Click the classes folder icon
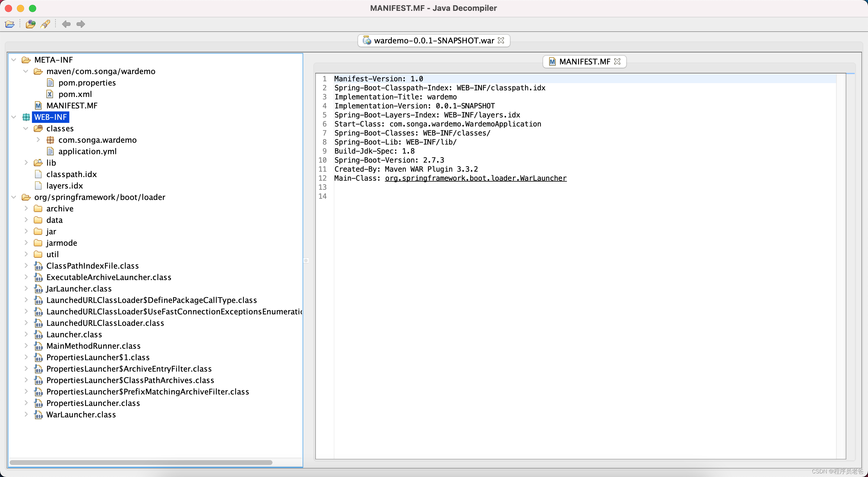Image resolution: width=868 pixels, height=477 pixels. tap(38, 129)
